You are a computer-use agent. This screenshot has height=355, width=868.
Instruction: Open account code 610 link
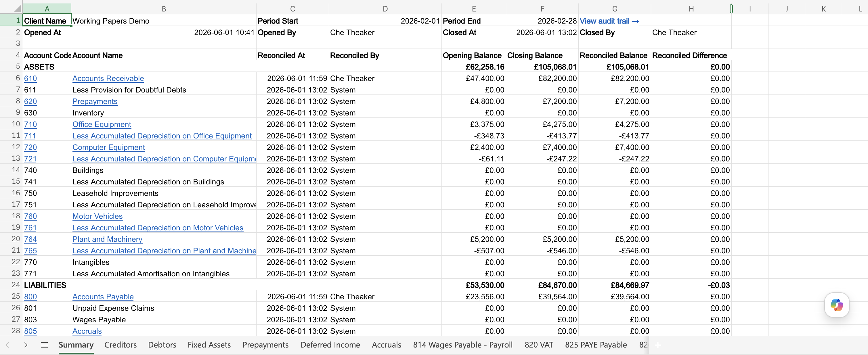(x=30, y=78)
